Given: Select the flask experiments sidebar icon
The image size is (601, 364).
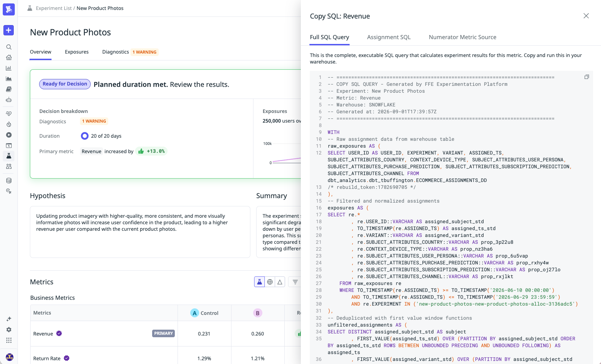Looking at the screenshot, I should (9, 156).
